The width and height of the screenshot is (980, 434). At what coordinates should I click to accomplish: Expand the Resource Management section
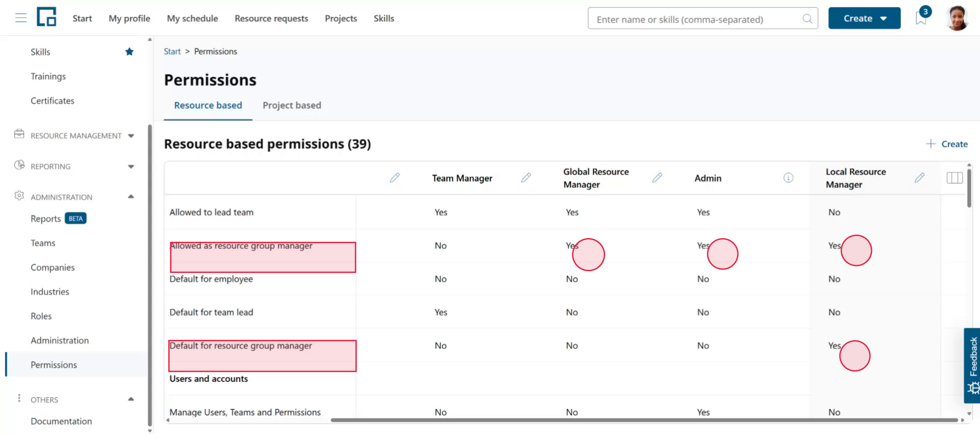(131, 136)
